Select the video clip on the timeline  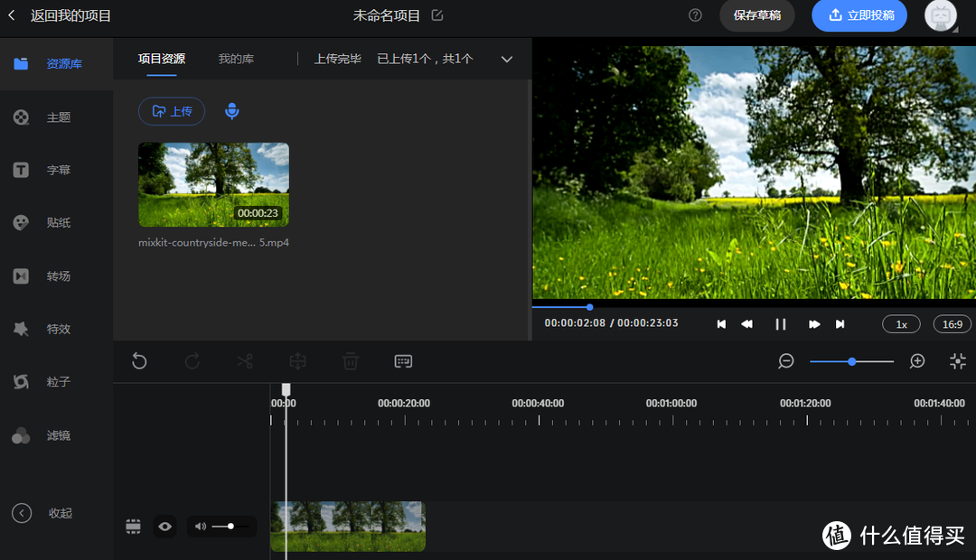pyautogui.click(x=348, y=527)
